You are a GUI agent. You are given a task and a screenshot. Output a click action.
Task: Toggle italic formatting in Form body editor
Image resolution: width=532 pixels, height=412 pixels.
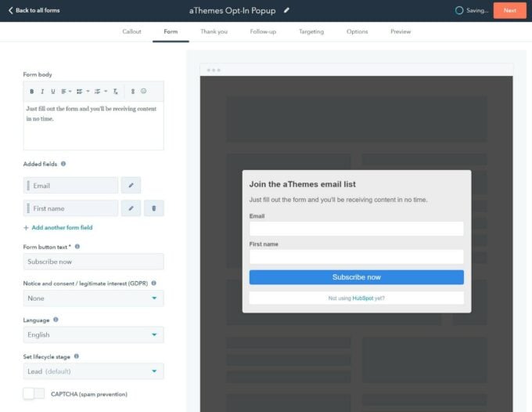click(42, 92)
